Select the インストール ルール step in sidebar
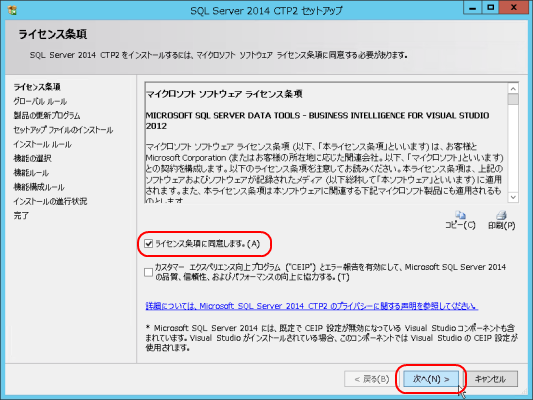The height and width of the screenshot is (400, 533). [x=42, y=144]
